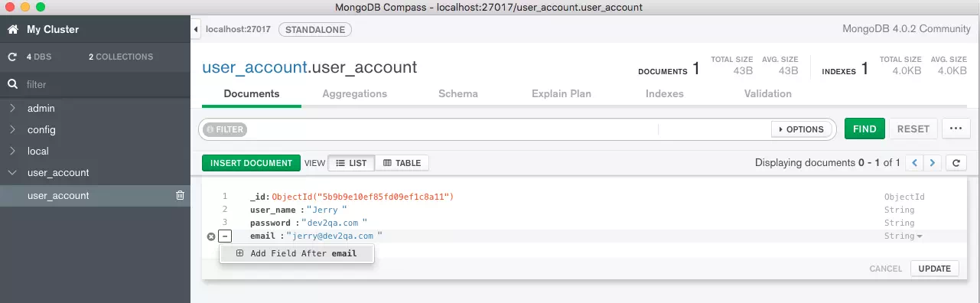Viewport: 980px width, 303px height.
Task: Click the FIND button
Action: (864, 129)
